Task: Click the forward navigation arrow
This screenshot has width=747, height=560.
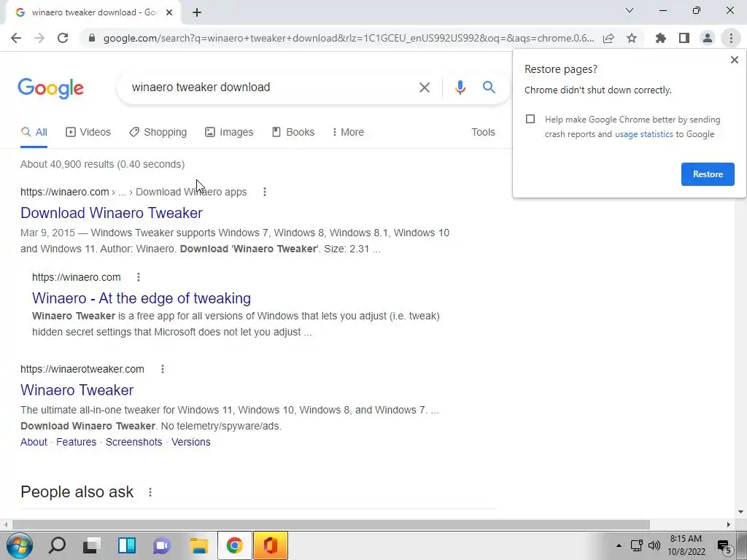Action: 39,38
